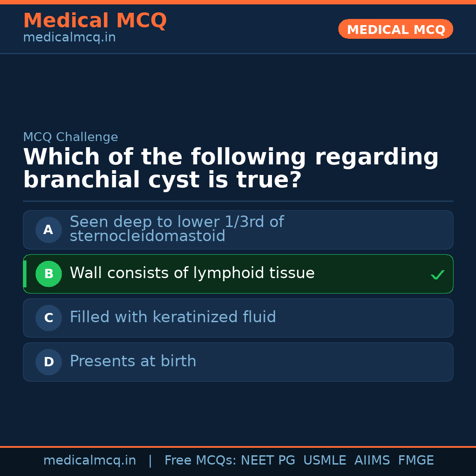Select the C option circle badge

[48, 318]
